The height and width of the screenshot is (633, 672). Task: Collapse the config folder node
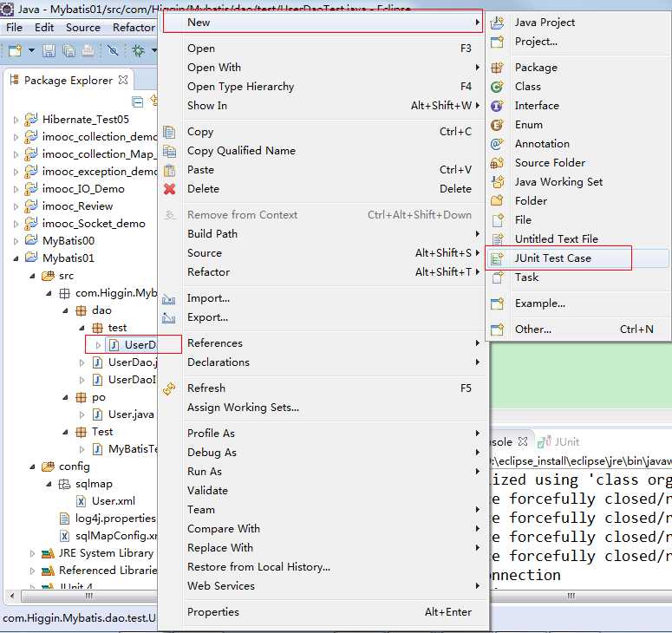[x=32, y=467]
